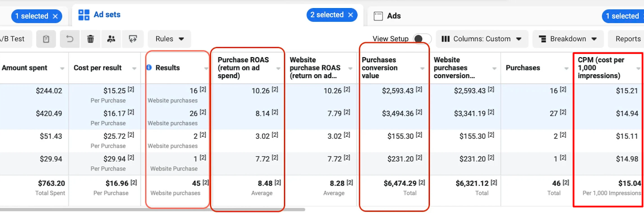Click the trash delete icon
Screen dimensions: 644x217
click(91, 39)
